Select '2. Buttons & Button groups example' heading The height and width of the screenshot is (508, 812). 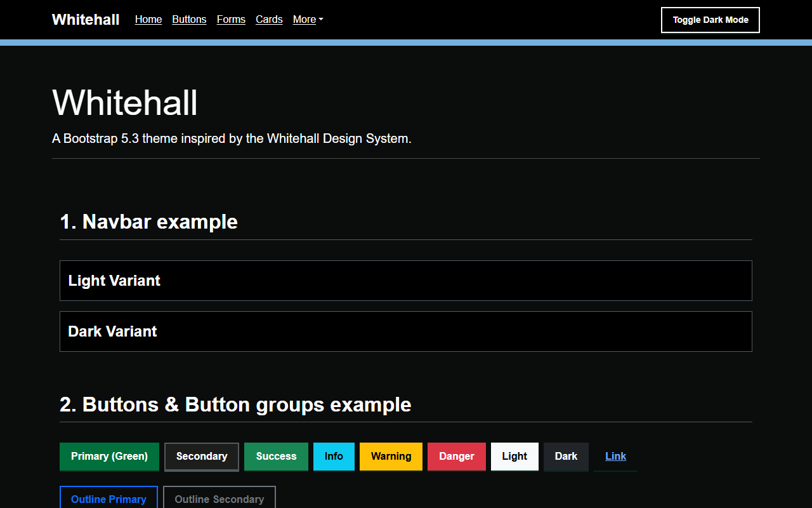point(235,404)
